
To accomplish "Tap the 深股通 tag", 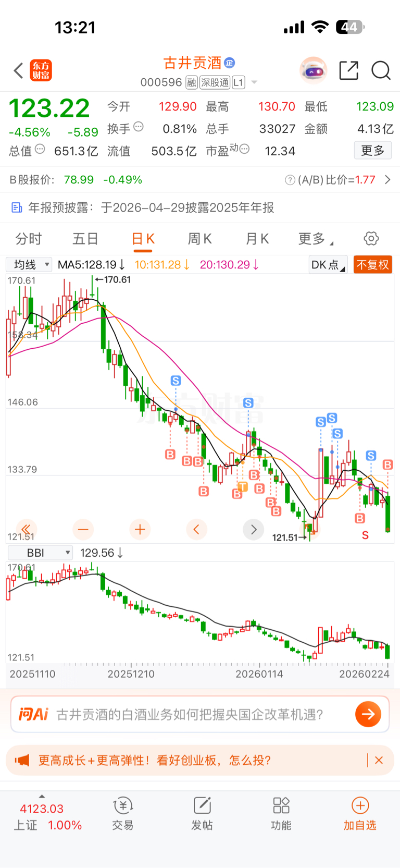I will pyautogui.click(x=215, y=82).
